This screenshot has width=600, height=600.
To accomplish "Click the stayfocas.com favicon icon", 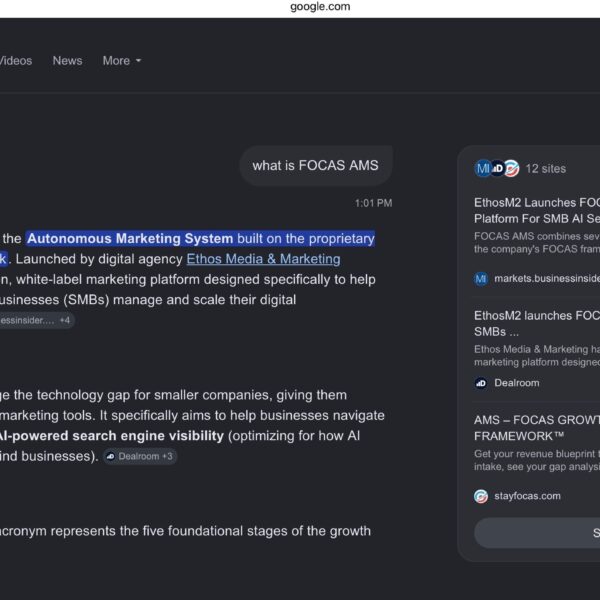I will 481,496.
